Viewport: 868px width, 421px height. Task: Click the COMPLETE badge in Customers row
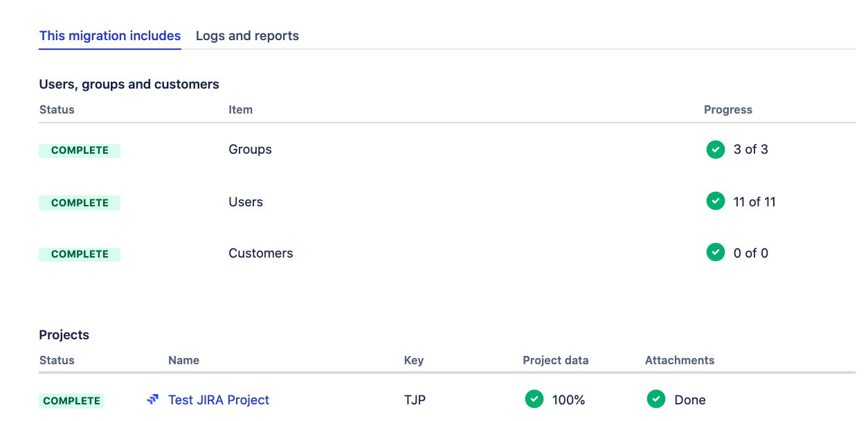point(80,254)
